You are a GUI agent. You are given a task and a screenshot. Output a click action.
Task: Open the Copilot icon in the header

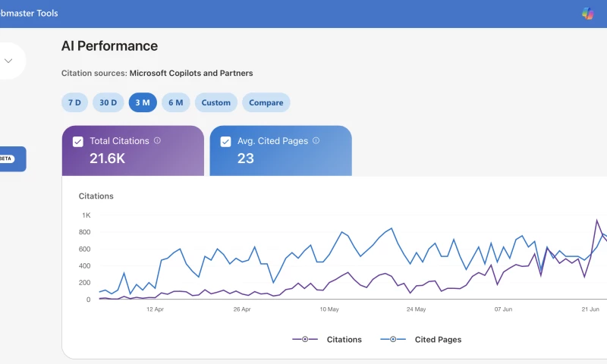(587, 14)
